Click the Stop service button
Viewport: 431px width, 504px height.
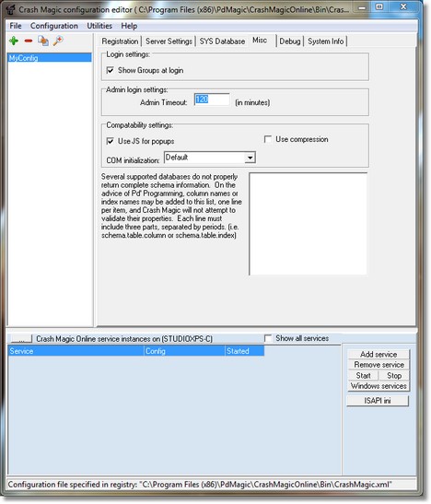point(394,375)
